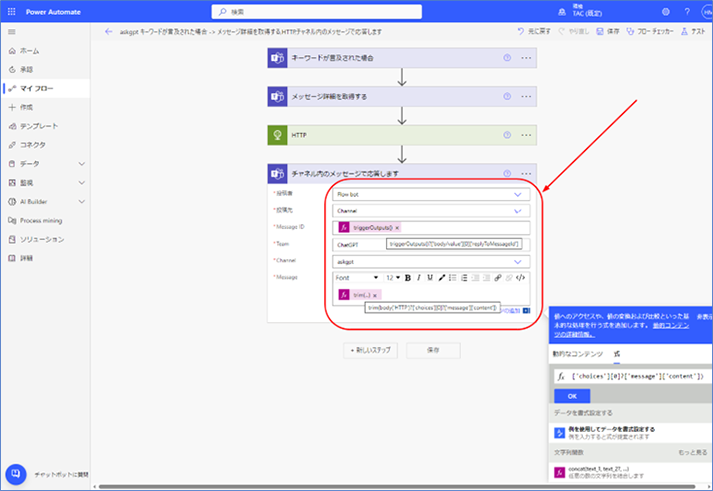Click the horizontal scrollbar at bottom

(x=397, y=486)
